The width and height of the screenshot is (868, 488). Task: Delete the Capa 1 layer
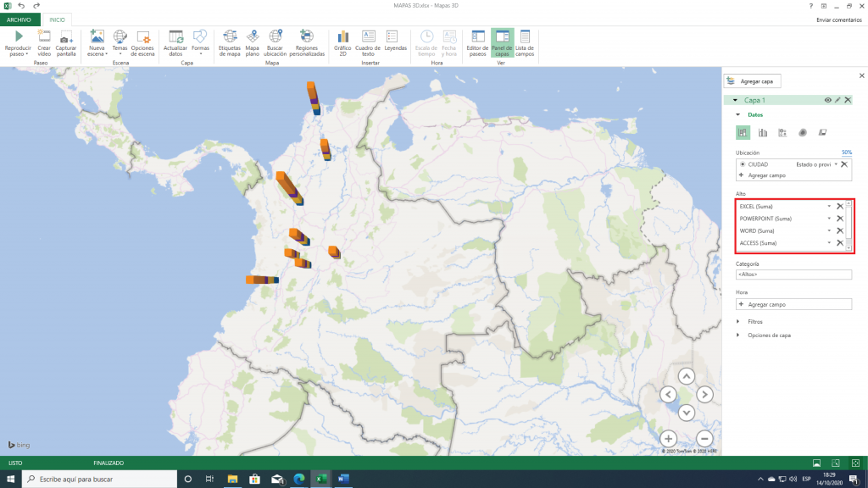[848, 100]
